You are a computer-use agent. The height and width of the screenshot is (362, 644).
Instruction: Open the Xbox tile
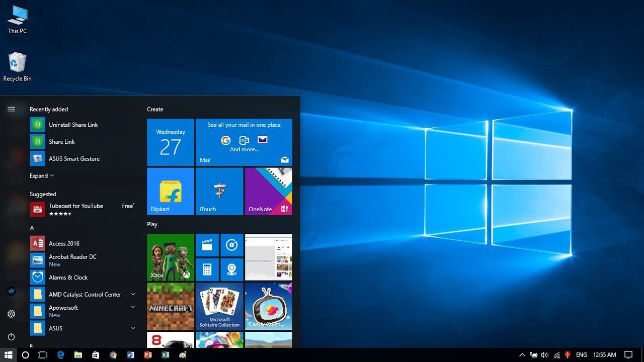pos(171,257)
